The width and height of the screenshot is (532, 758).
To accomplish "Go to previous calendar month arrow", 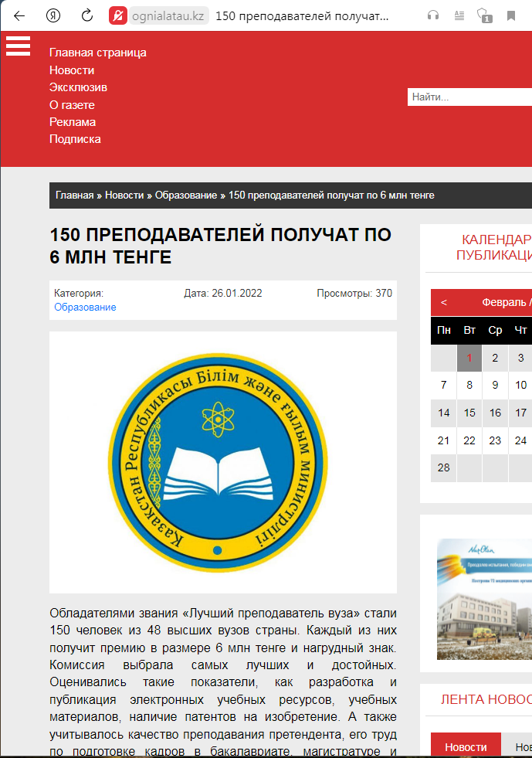I will 444,302.
